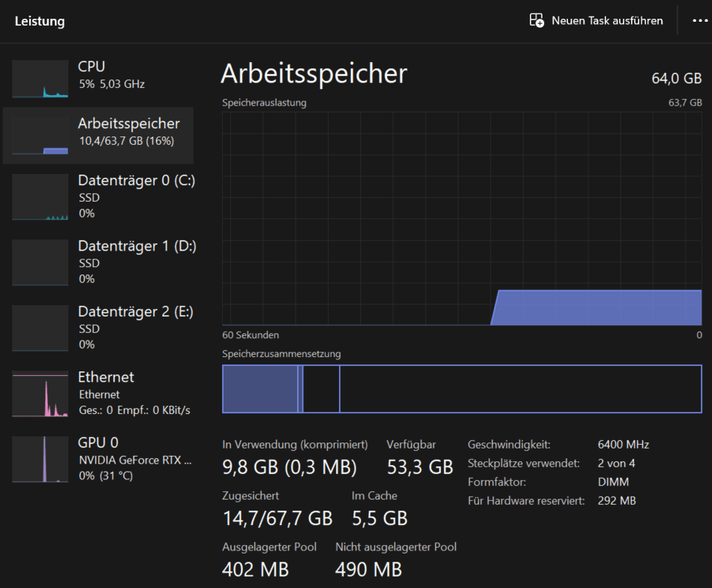Click the Datenträger 0 mini graph icon
This screenshot has width=712, height=588.
40,197
